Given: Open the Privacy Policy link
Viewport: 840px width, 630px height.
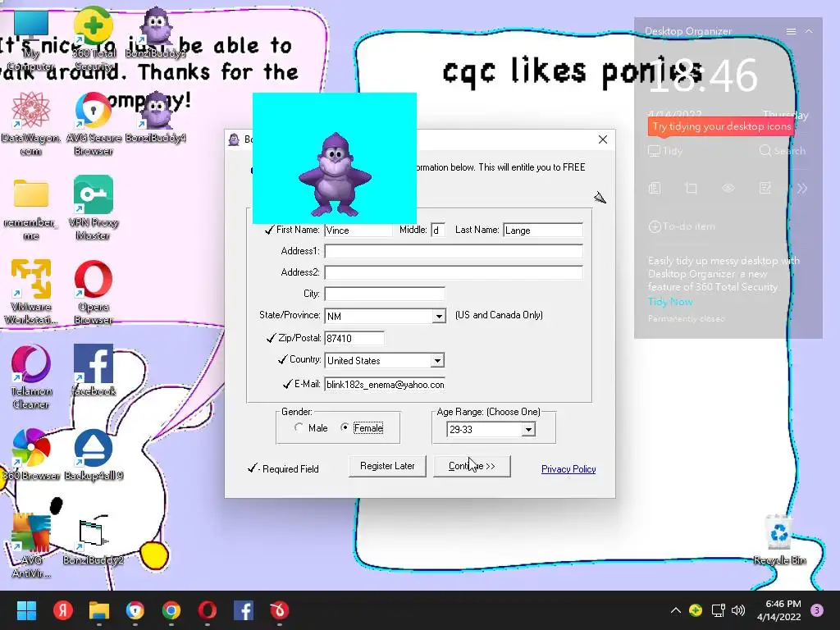Looking at the screenshot, I should click(x=568, y=469).
